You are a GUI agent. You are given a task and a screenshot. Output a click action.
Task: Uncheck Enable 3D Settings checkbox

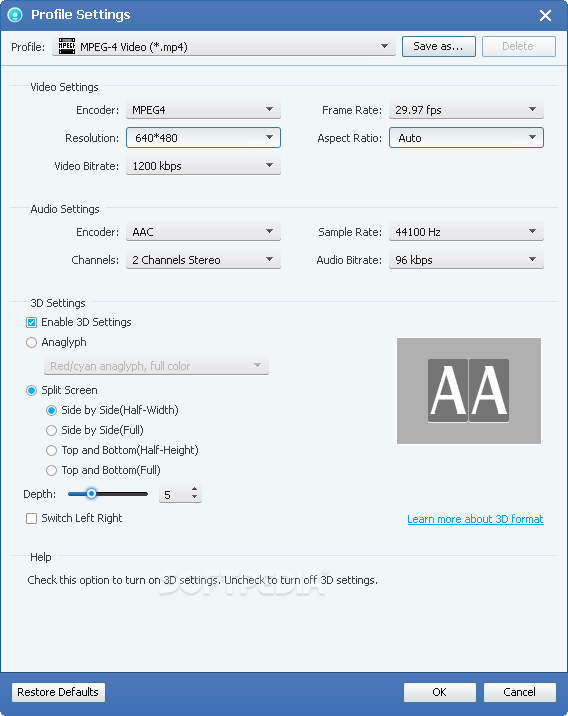[32, 322]
